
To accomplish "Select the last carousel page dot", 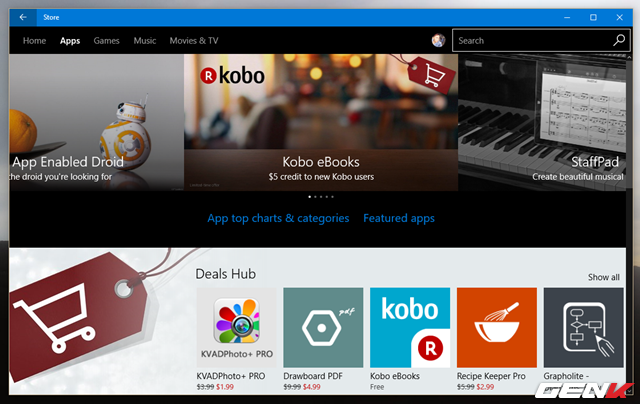I will coord(332,197).
